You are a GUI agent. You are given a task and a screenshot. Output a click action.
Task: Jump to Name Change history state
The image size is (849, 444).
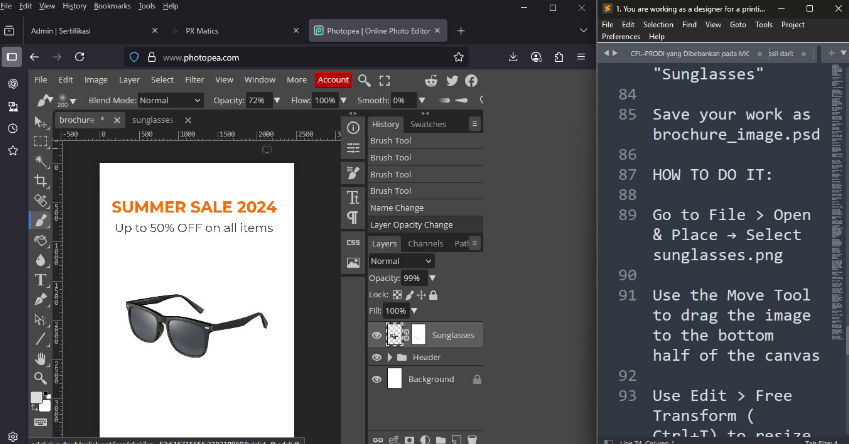point(397,208)
